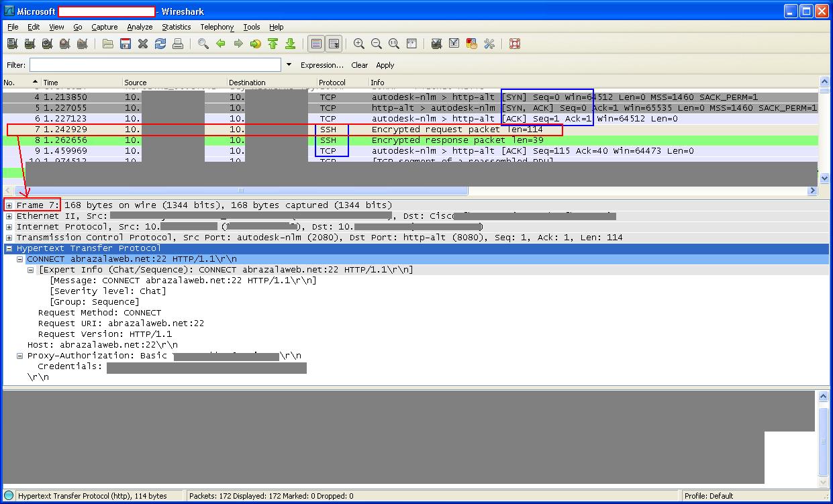Start a new live capture
833x504 pixels.
pos(46,43)
